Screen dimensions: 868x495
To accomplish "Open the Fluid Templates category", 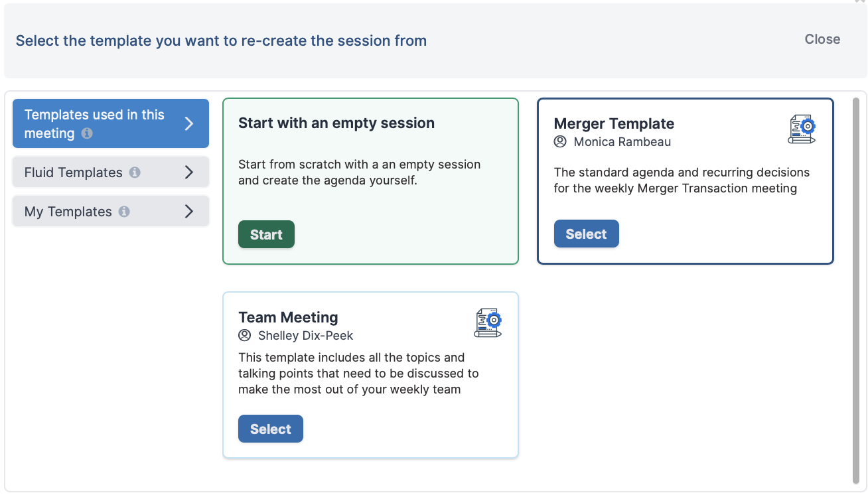I will [x=111, y=173].
